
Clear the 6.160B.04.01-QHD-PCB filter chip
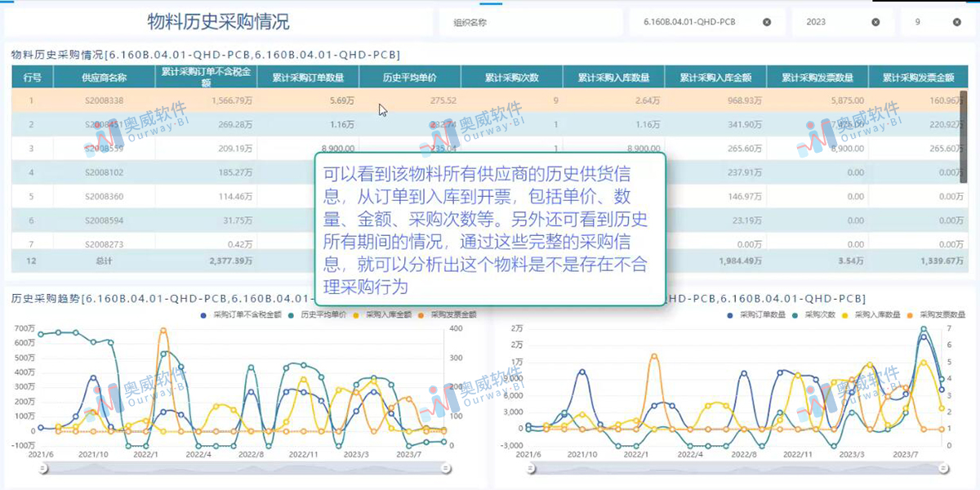click(766, 21)
